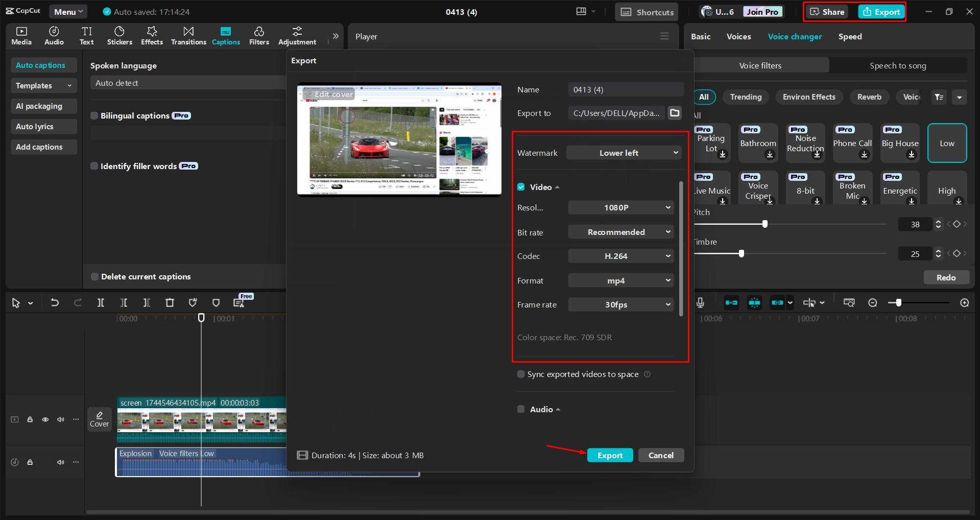Image resolution: width=980 pixels, height=520 pixels.
Task: Open the Watermark position dropdown
Action: pyautogui.click(x=623, y=152)
